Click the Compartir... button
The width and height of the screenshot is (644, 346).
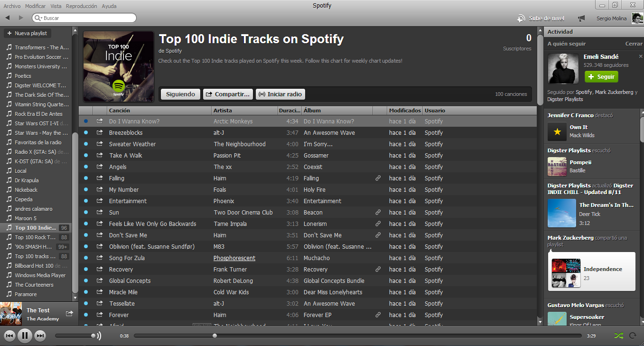[228, 94]
